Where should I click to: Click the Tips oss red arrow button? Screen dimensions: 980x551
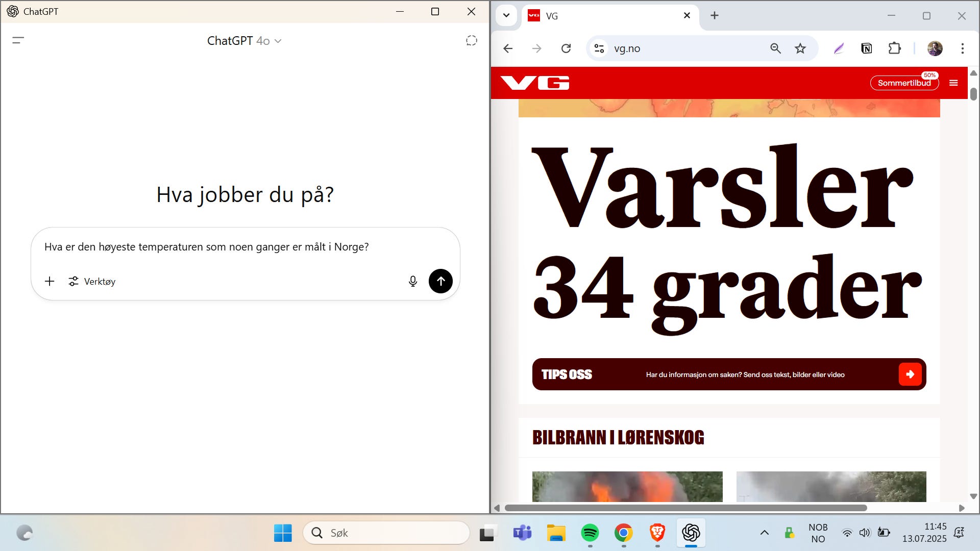point(910,374)
